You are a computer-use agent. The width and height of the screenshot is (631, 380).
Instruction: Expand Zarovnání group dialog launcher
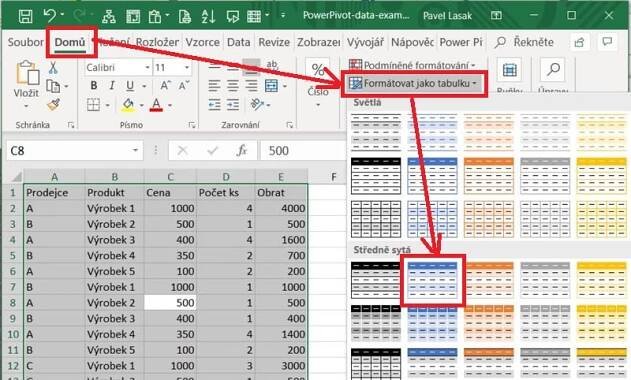[x=289, y=125]
